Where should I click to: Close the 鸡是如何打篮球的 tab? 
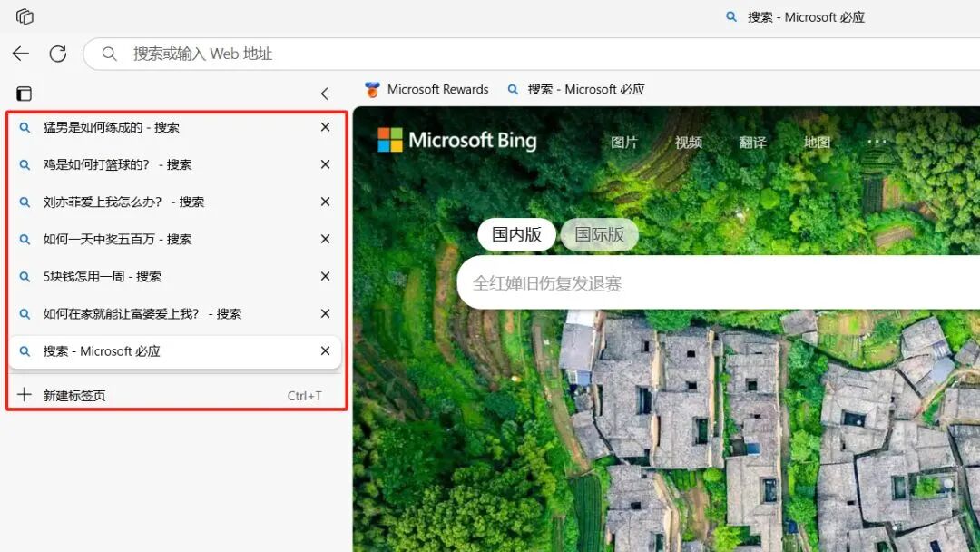tap(325, 164)
